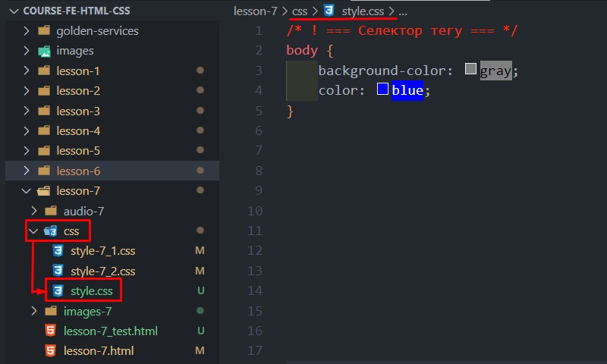Click the body selector on line 2
This screenshot has width=607, height=364.
pos(302,50)
